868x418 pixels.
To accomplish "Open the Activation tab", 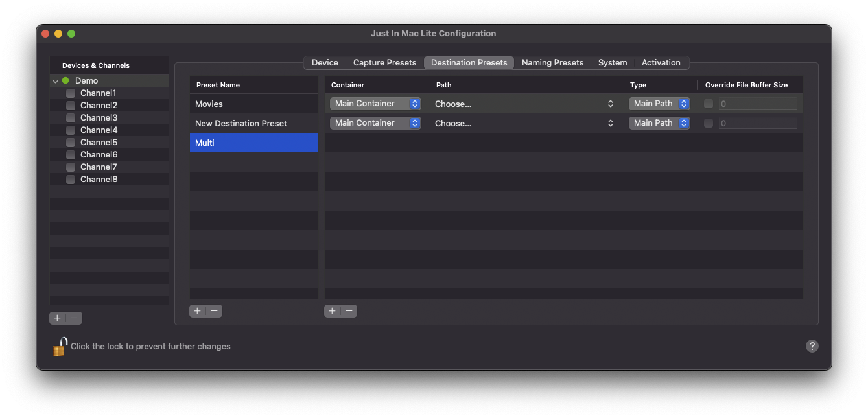I will [661, 63].
